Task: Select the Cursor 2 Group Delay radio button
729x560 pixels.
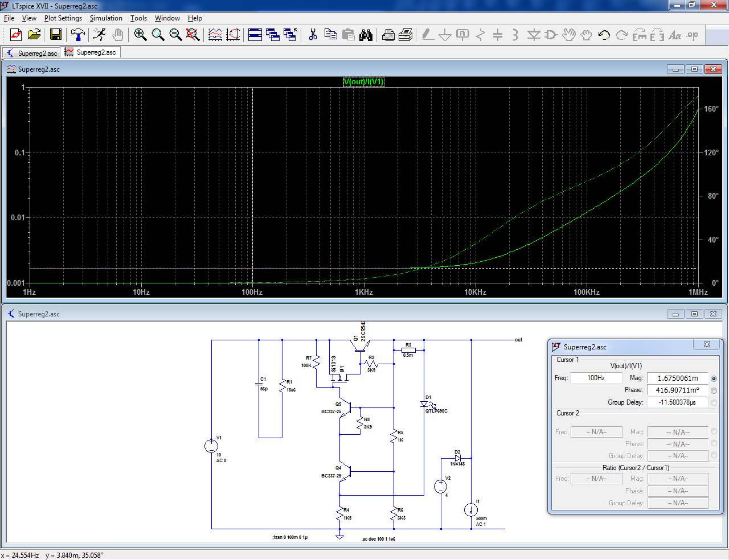Action: (714, 455)
